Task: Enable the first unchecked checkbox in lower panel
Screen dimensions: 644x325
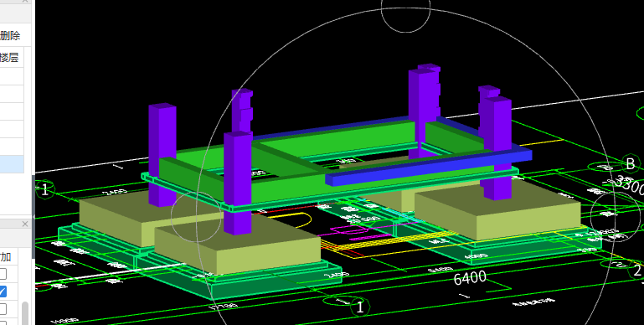Action: 3,273
